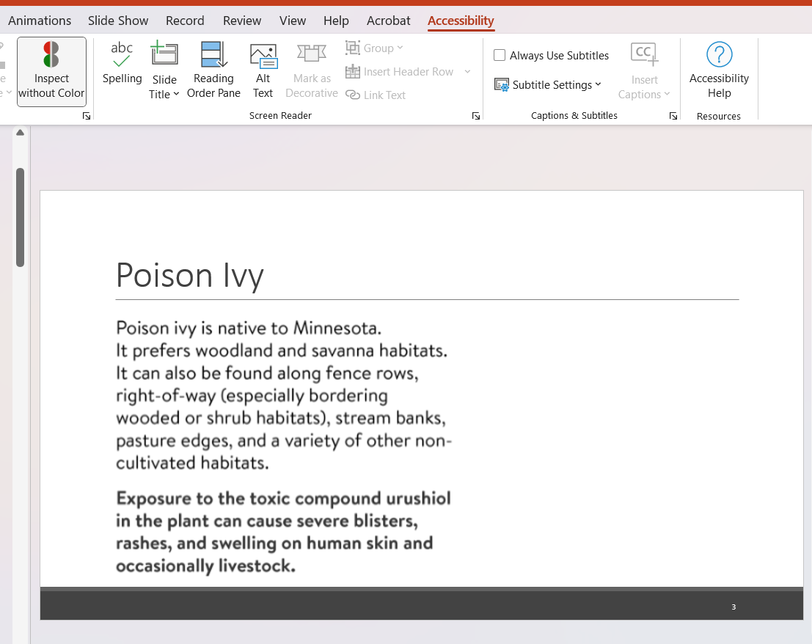812x644 pixels.
Task: Open the Record tab
Action: click(185, 21)
